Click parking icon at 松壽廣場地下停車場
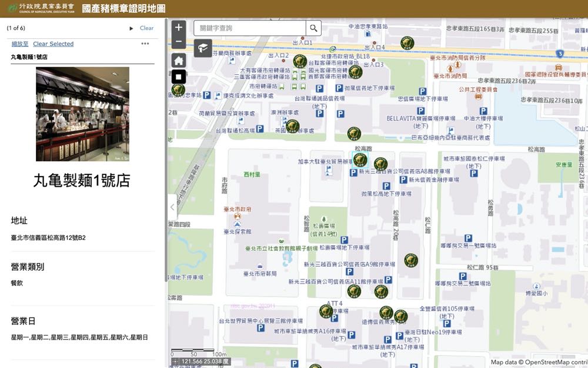The height and width of the screenshot is (368, 588). [344, 240]
